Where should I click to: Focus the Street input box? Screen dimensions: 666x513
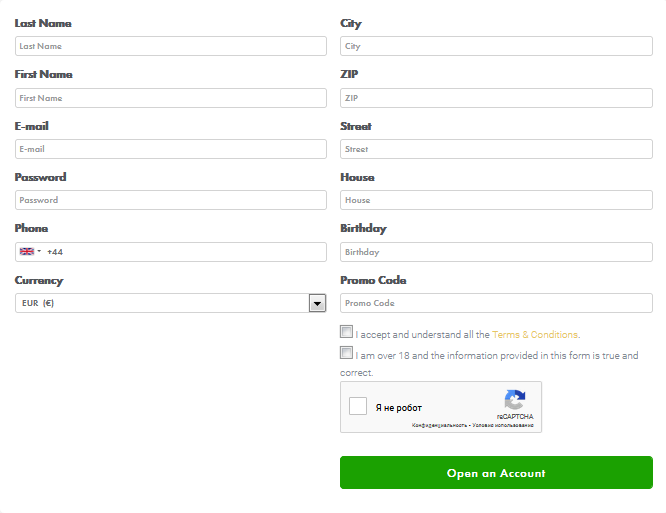(x=496, y=149)
